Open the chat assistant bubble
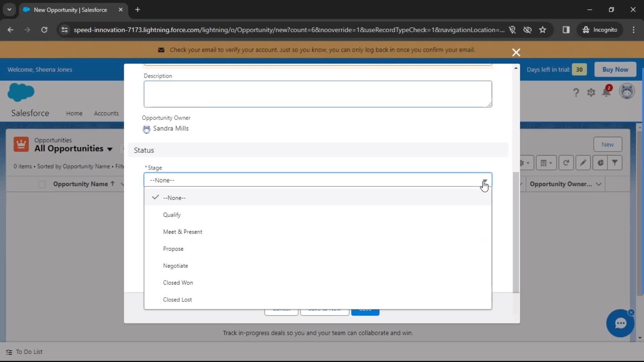The height and width of the screenshot is (362, 644). pos(620,323)
